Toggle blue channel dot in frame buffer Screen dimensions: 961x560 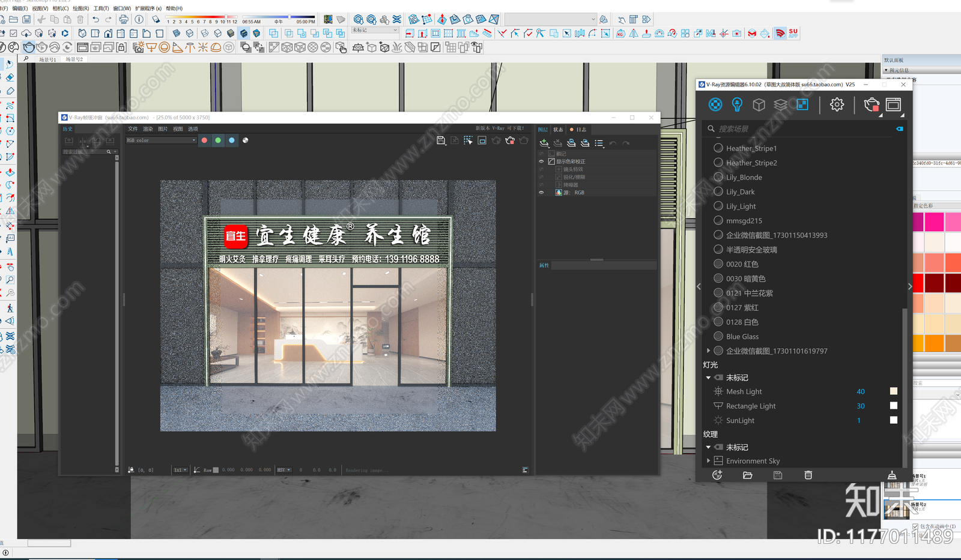click(232, 140)
